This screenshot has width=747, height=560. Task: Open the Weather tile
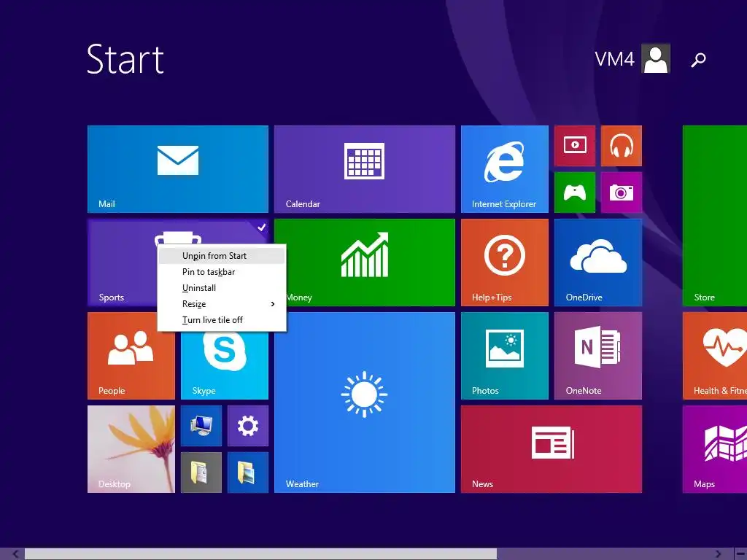pos(365,402)
